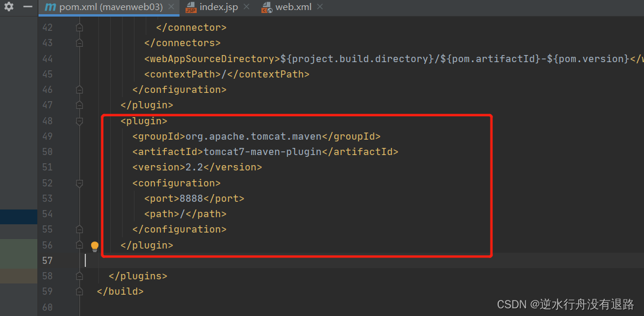644x316 pixels.
Task: Click line number 51 in gutter
Action: click(47, 167)
